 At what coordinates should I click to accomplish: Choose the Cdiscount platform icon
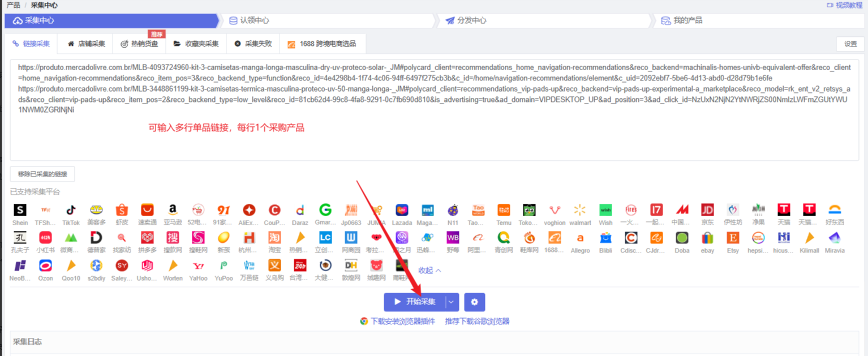[x=631, y=238]
